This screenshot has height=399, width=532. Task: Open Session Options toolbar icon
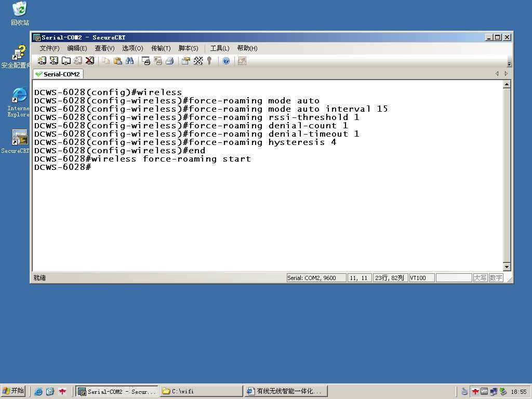(x=185, y=61)
